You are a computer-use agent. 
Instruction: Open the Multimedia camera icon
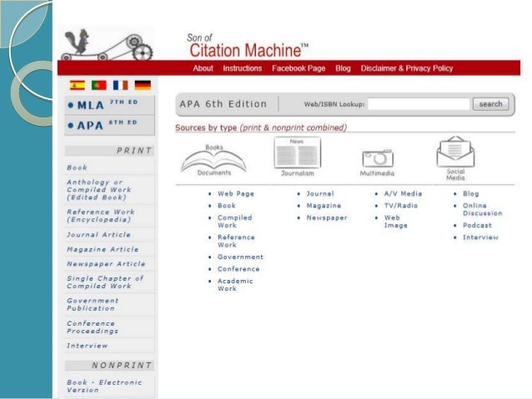(x=377, y=162)
